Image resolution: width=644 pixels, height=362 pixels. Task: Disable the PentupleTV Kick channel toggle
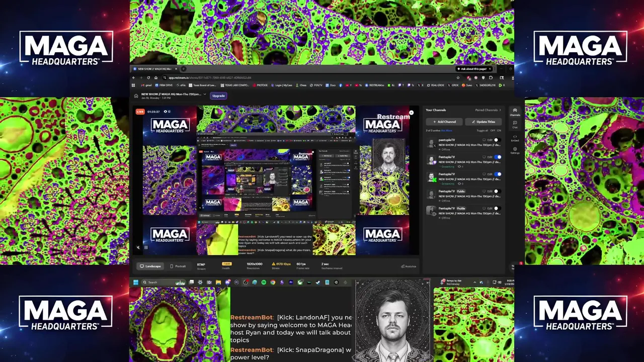click(498, 174)
